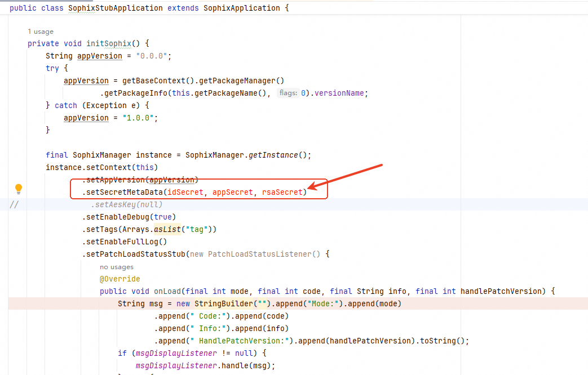Click the commented-out setAesKey(null) line
Image resolution: width=588 pixels, height=375 pixels.
point(127,204)
